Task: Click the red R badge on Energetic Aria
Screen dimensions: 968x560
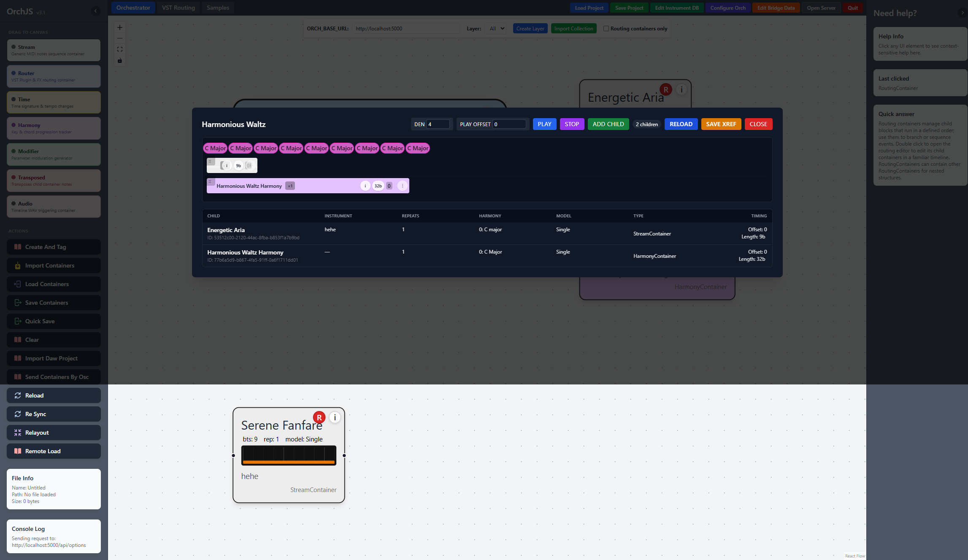Action: 666,89
